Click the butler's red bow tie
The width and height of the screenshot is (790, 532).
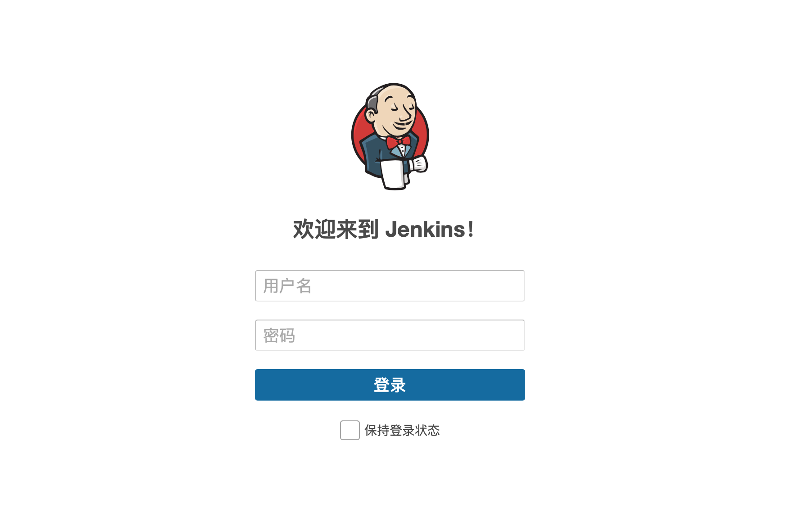[398, 142]
